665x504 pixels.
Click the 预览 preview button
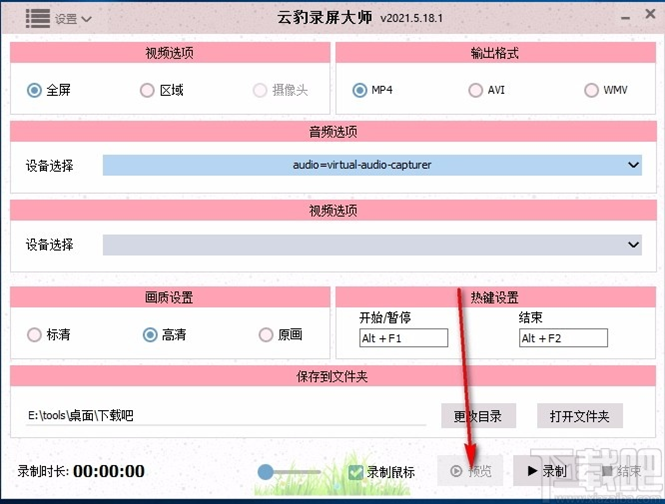pos(470,471)
